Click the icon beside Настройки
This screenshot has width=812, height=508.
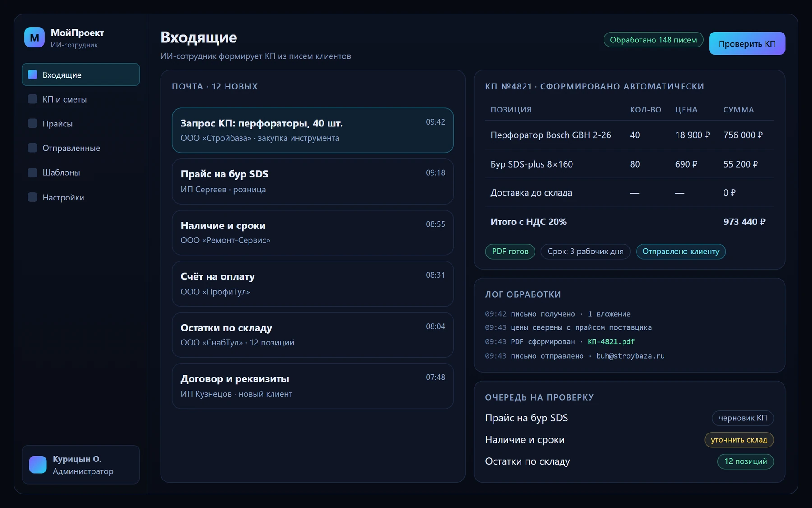(x=32, y=197)
